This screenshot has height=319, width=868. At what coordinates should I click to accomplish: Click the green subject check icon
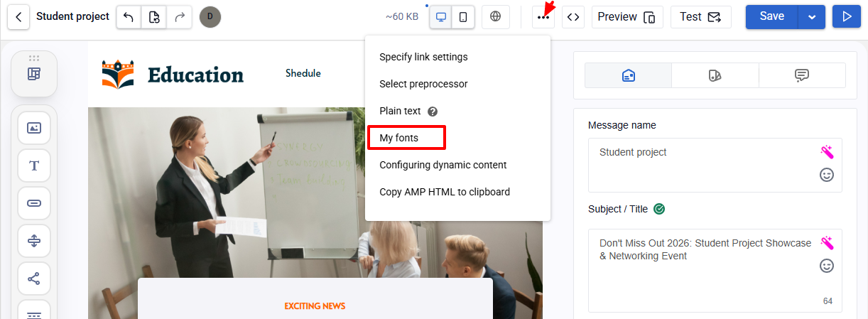659,209
